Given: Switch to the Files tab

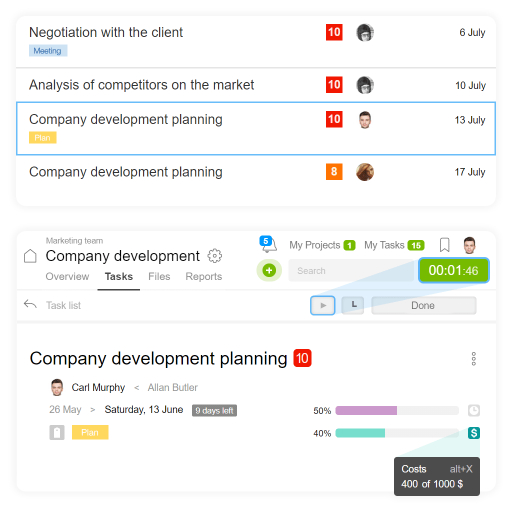Looking at the screenshot, I should [x=159, y=276].
